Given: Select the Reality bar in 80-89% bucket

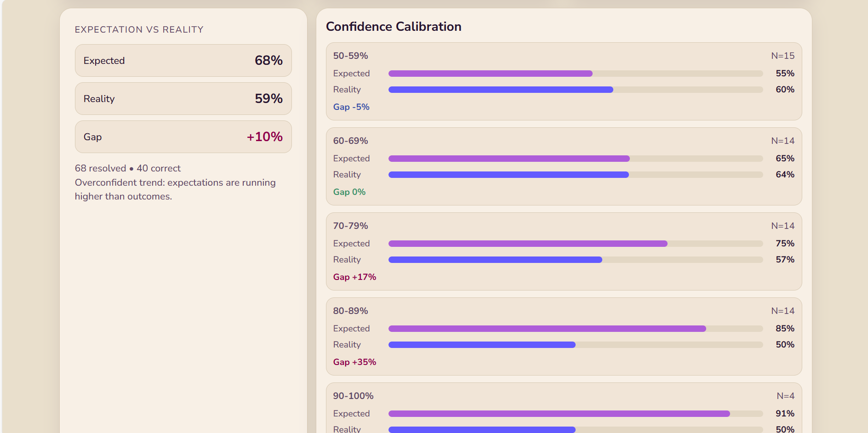Looking at the screenshot, I should point(576,345).
